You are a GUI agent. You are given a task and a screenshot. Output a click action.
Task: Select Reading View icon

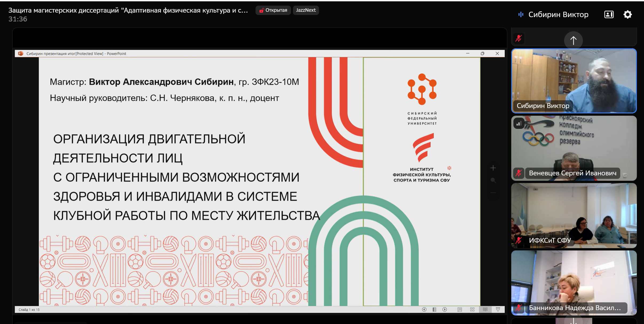[x=485, y=309]
